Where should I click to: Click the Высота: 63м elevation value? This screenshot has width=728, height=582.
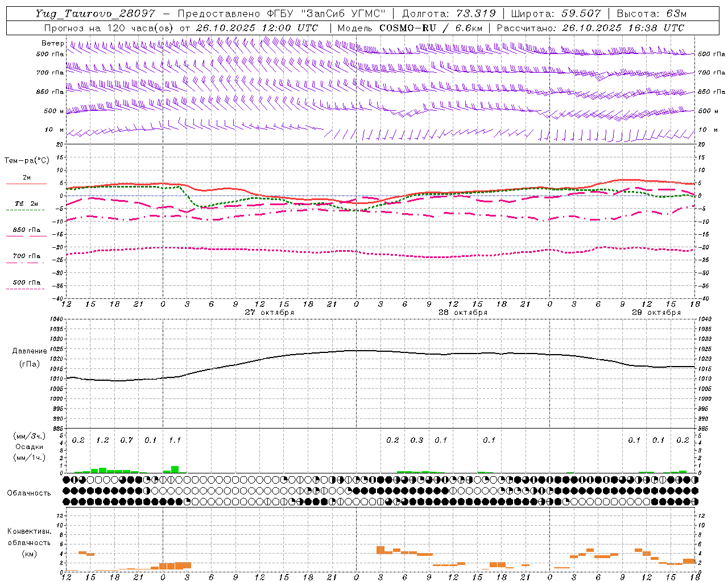(x=651, y=14)
